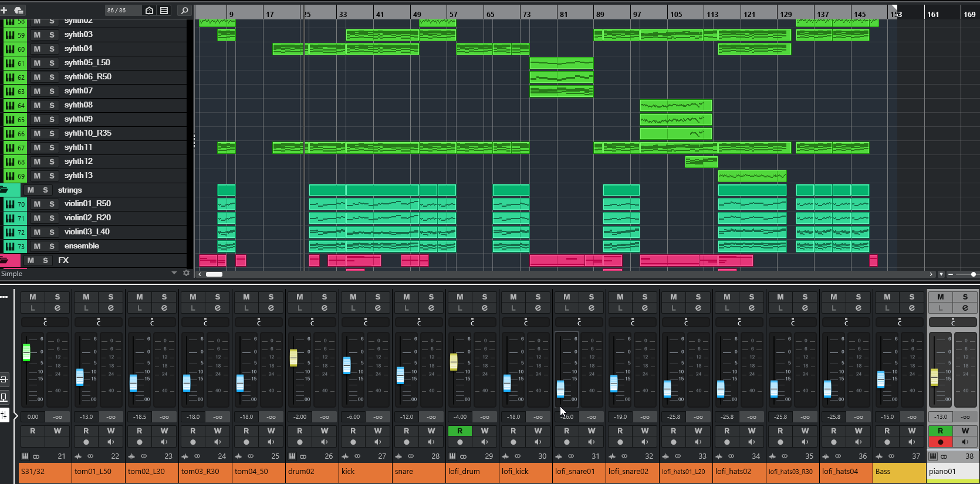The image size is (980, 484).
Task: Toggle record enable on piano01 channel
Action: [940, 442]
